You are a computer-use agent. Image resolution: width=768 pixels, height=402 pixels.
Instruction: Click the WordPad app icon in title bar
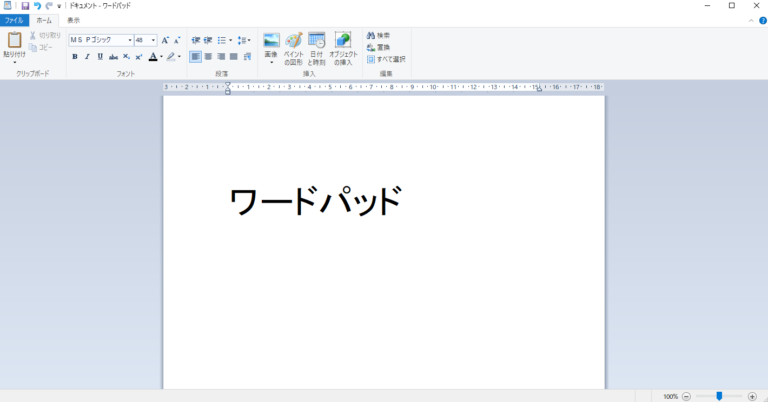[x=7, y=5]
